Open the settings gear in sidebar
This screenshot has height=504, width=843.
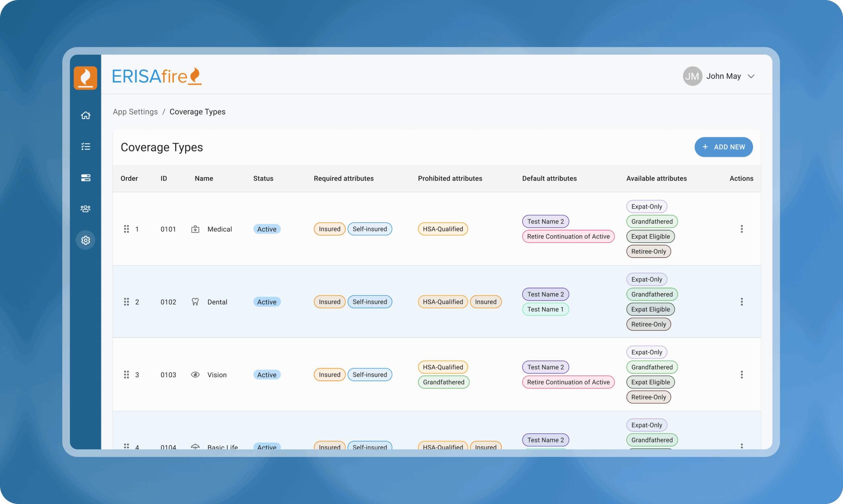pos(86,240)
